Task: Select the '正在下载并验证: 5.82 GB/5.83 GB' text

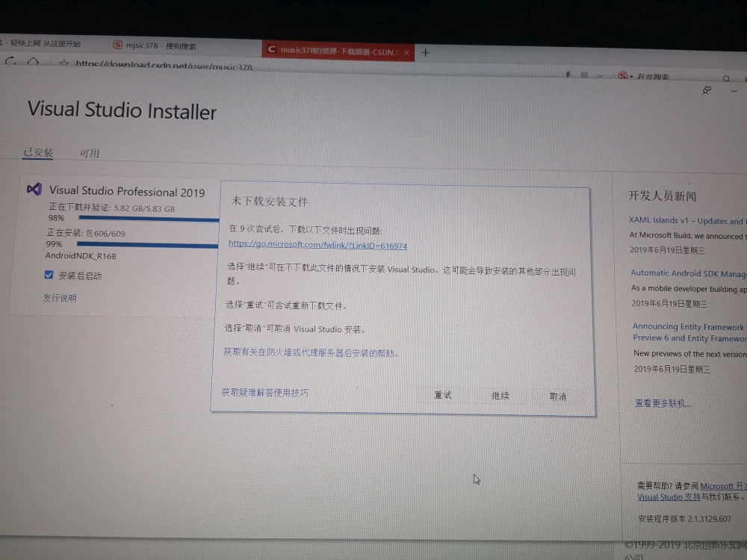Action: click(111, 208)
